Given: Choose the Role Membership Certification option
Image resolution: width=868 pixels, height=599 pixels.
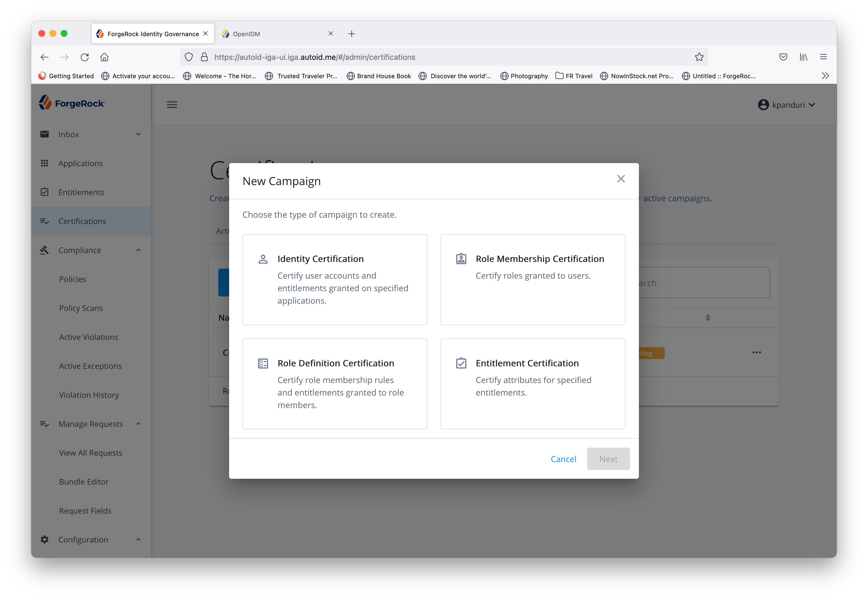Looking at the screenshot, I should pos(533,279).
